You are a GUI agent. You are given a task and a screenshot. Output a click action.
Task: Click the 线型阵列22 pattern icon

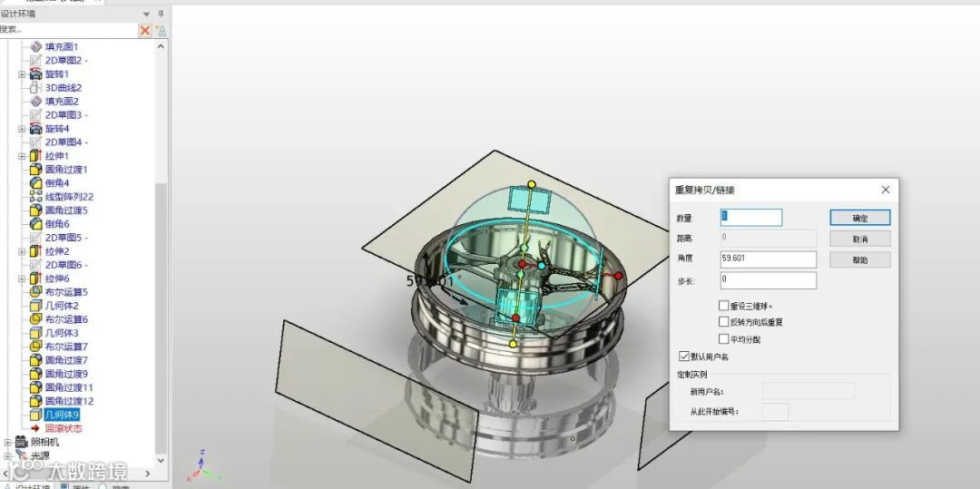pos(35,197)
